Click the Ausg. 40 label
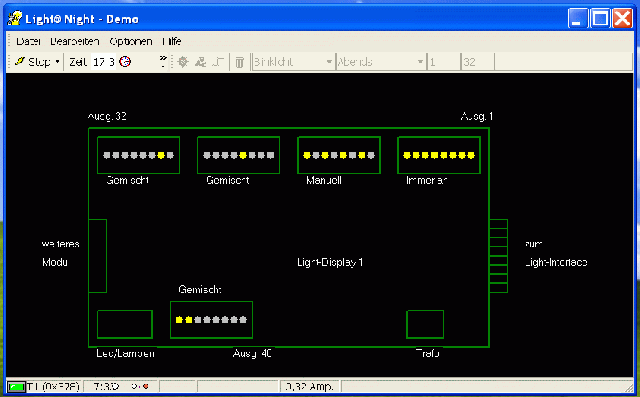The height and width of the screenshot is (397, 640). (252, 353)
